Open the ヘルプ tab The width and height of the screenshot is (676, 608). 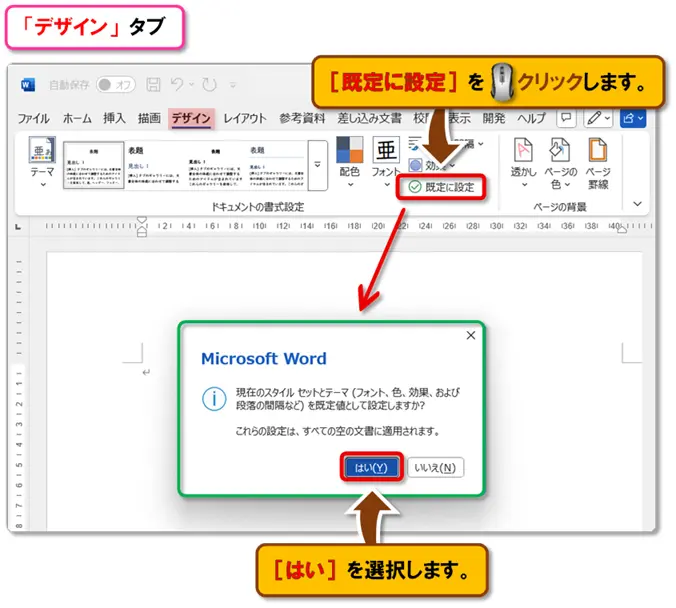click(532, 118)
